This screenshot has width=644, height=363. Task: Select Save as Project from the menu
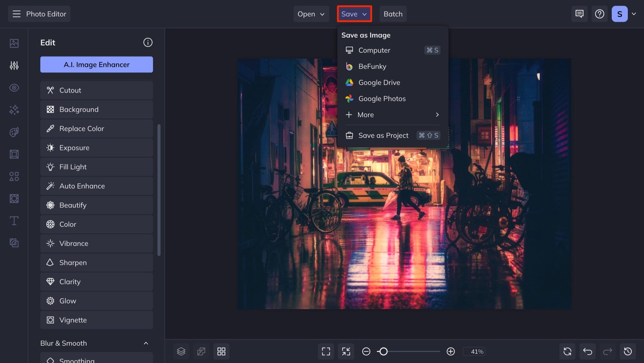tap(383, 135)
